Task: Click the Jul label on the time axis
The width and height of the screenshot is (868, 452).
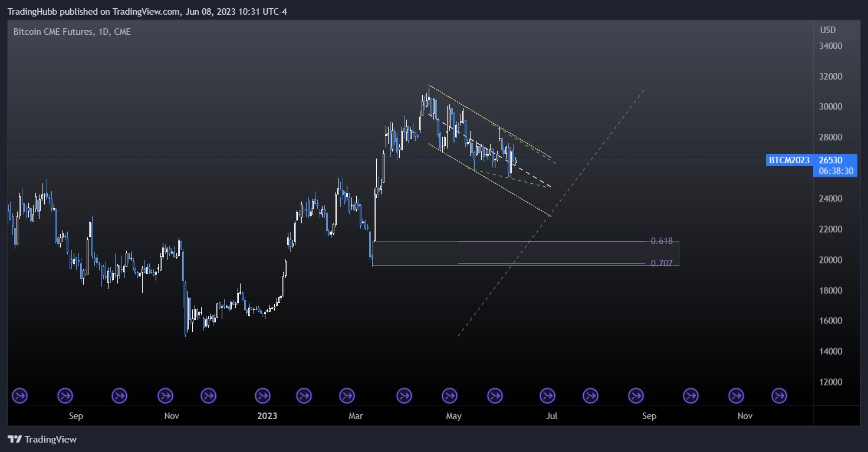Action: click(551, 416)
